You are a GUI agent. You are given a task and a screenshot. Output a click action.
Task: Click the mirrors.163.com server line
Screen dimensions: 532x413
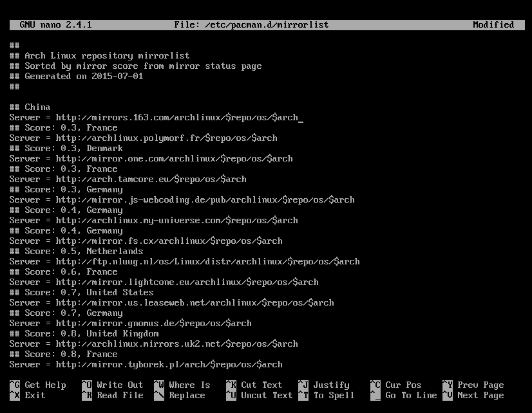click(x=154, y=118)
